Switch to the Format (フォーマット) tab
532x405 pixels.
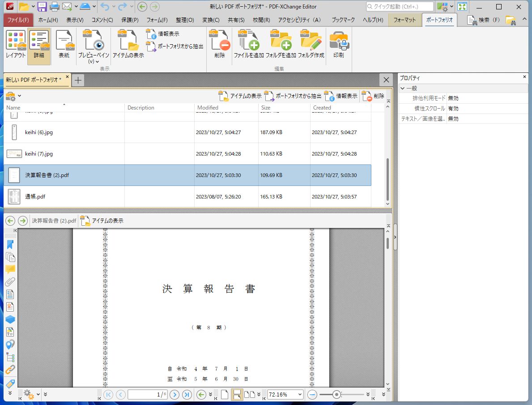point(404,20)
